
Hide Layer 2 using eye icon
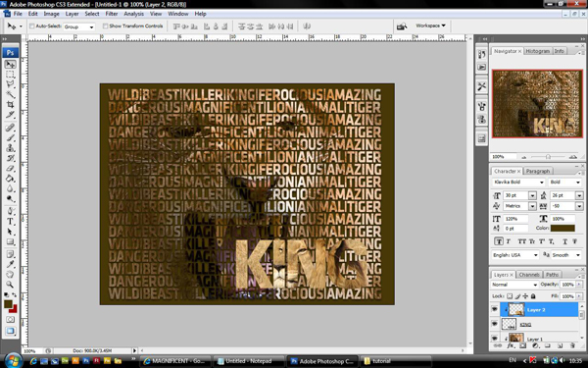click(495, 309)
